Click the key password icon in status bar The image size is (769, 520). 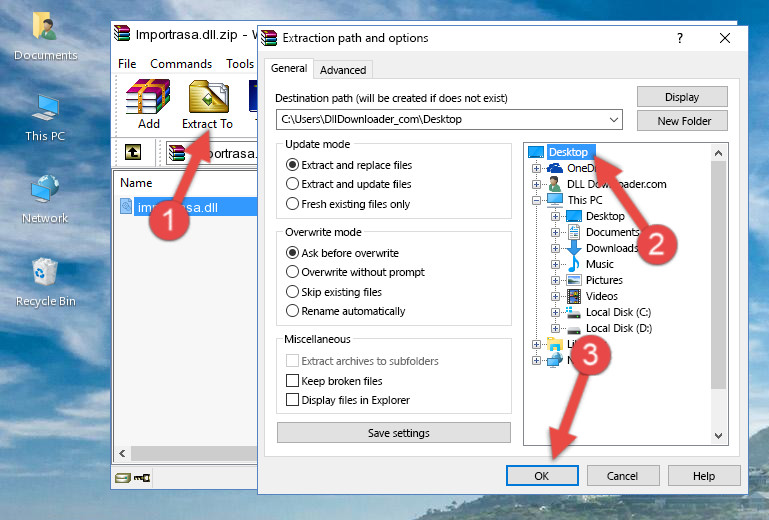142,477
